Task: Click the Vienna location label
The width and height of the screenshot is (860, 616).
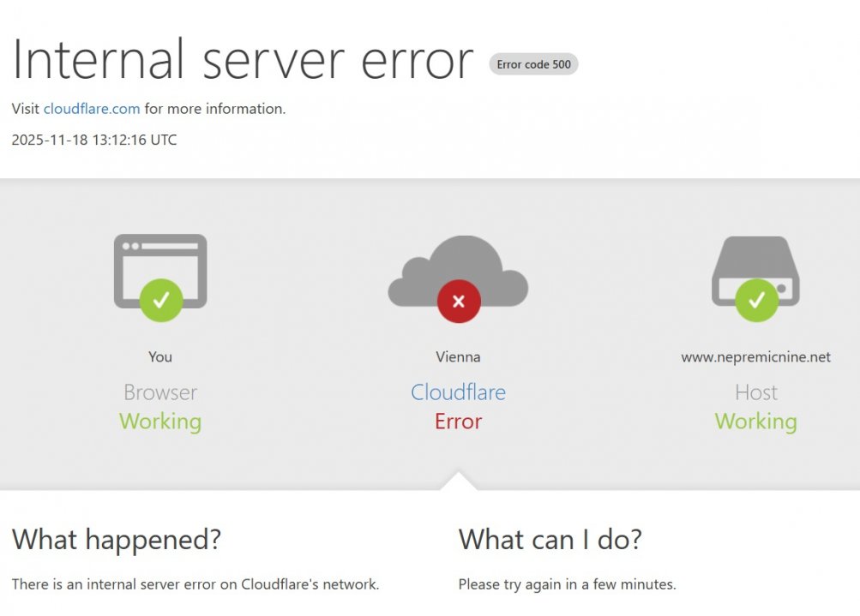Action: point(458,357)
